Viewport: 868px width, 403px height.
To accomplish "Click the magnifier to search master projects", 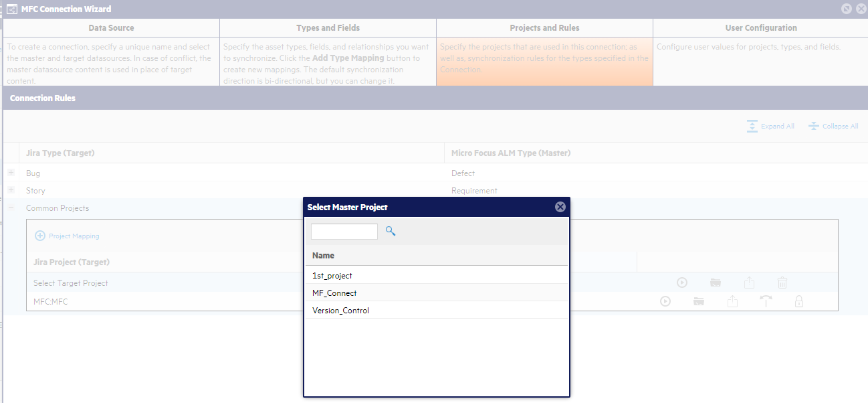I will click(x=391, y=230).
